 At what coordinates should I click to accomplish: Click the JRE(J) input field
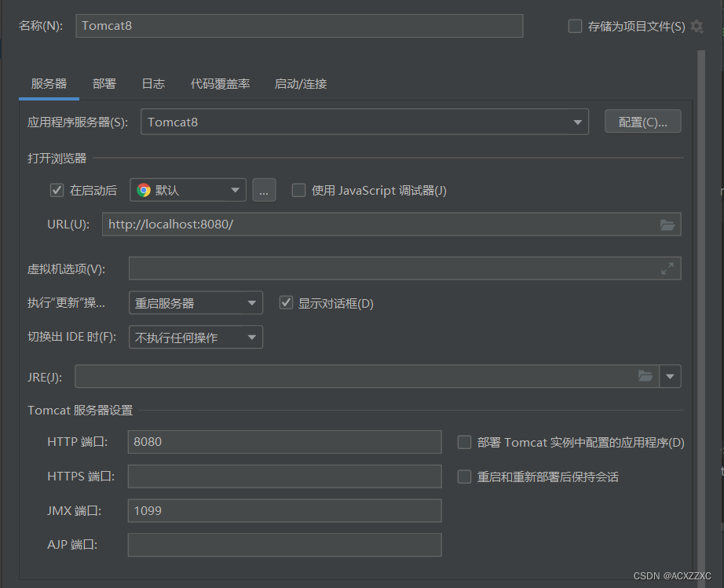pos(367,376)
